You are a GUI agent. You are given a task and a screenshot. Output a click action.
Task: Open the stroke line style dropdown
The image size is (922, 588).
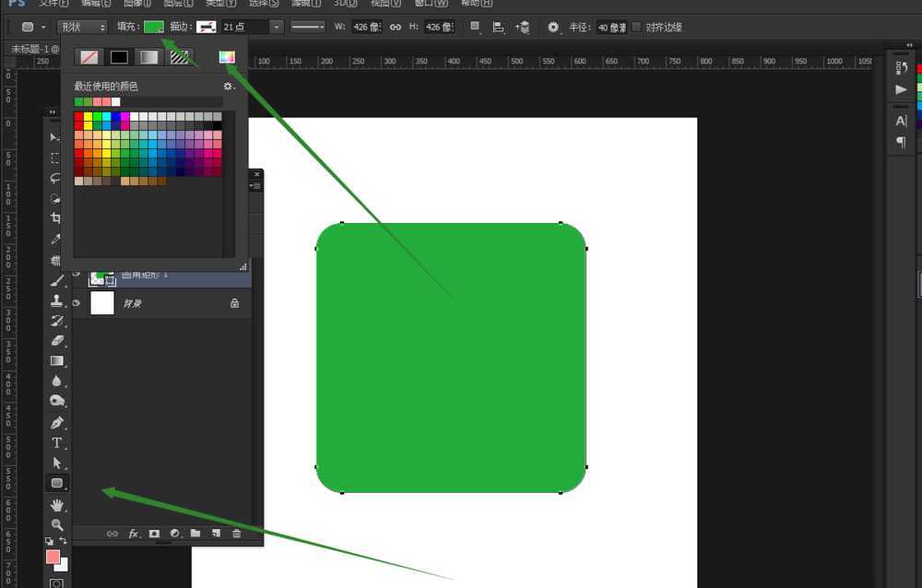click(308, 27)
